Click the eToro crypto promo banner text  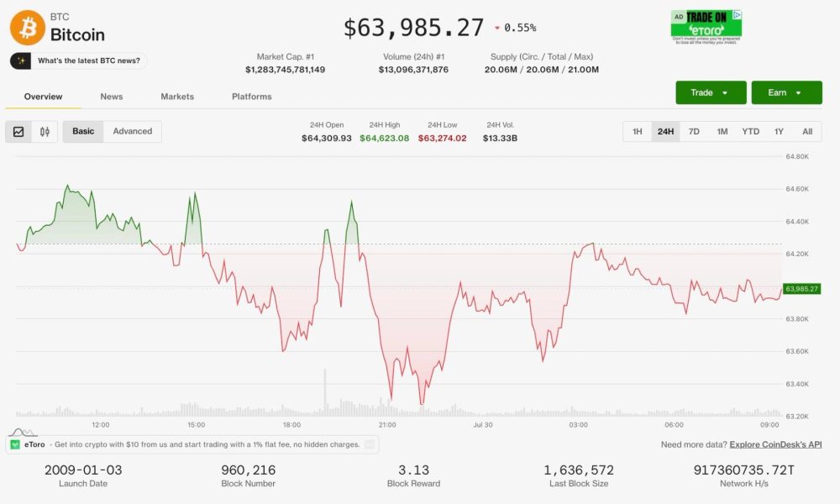coord(207,444)
